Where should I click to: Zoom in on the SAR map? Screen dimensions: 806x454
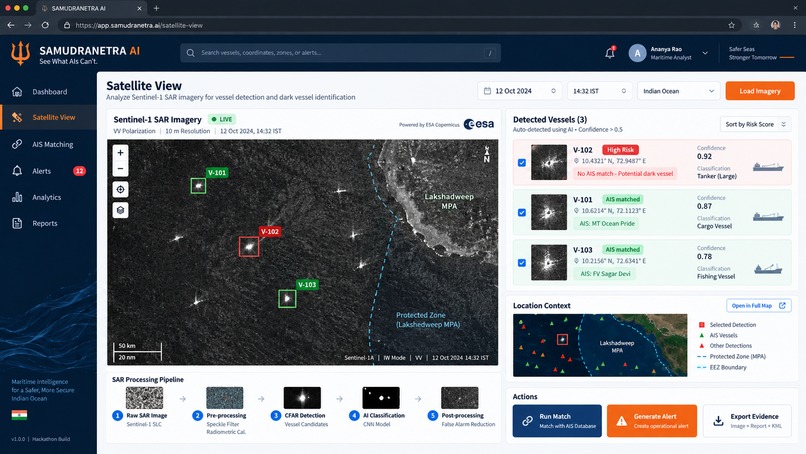click(120, 153)
